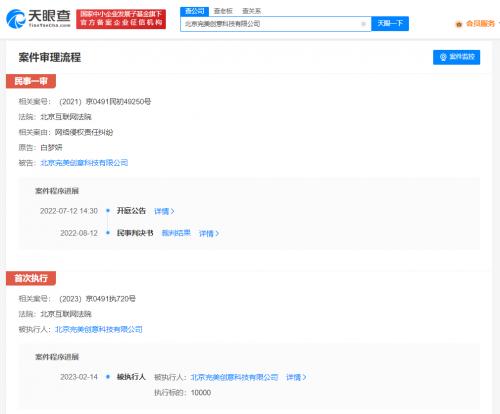Focus the company name search field
Image resolution: width=500 pixels, height=414 pixels.
(275, 24)
